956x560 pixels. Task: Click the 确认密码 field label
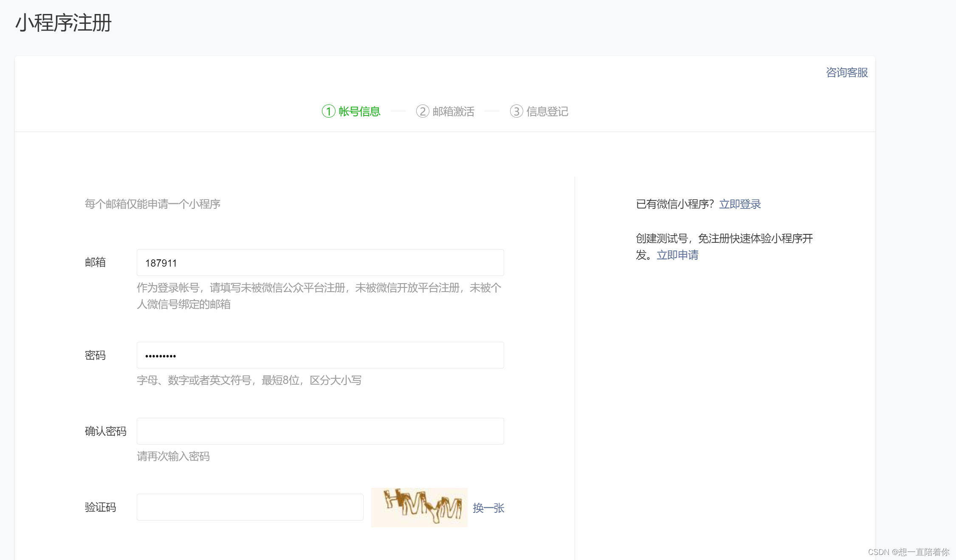click(105, 431)
